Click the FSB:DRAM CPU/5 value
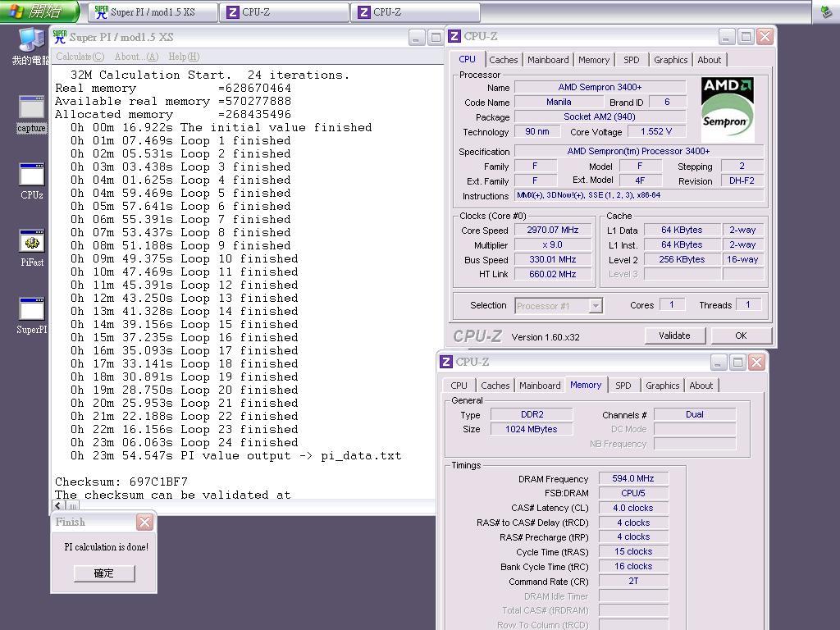This screenshot has width=840, height=630. 633,493
